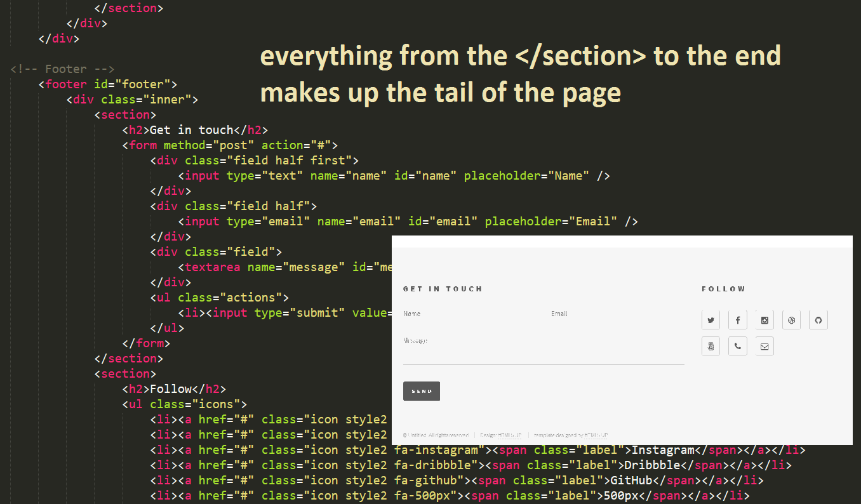
Task: Click the fa-github list item code line
Action: 457,481
